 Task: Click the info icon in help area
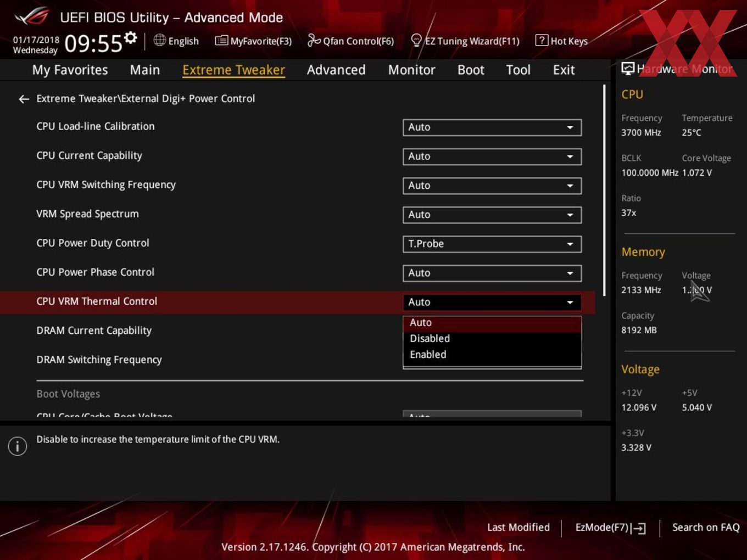point(18,446)
